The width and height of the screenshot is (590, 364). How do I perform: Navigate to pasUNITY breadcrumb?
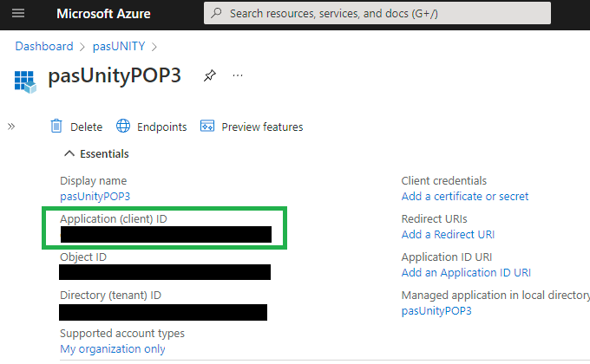click(x=119, y=46)
